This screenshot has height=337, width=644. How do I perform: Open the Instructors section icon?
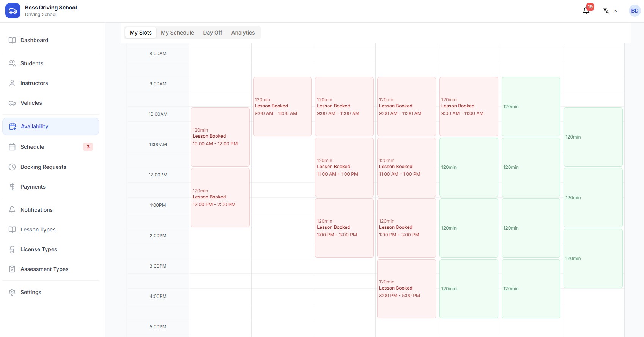click(x=12, y=83)
